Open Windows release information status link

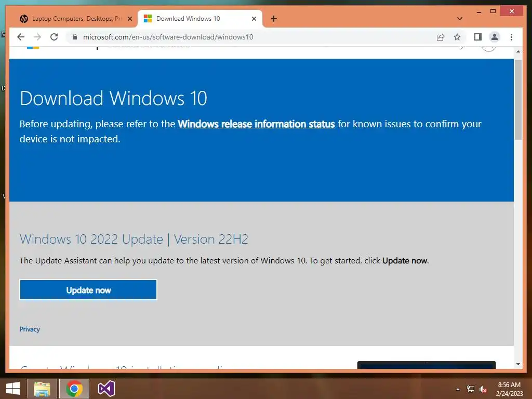[x=256, y=124]
